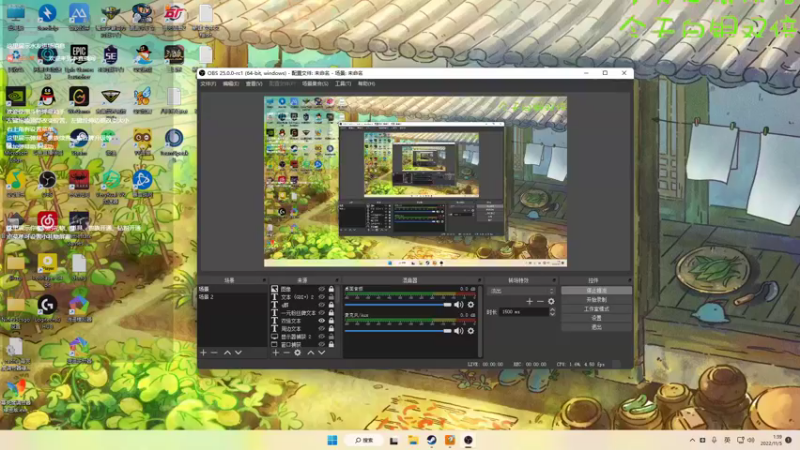The width and height of the screenshot is (800, 450).
Task: Open the 场景集合(S) Scene Collection menu
Action: [x=315, y=84]
